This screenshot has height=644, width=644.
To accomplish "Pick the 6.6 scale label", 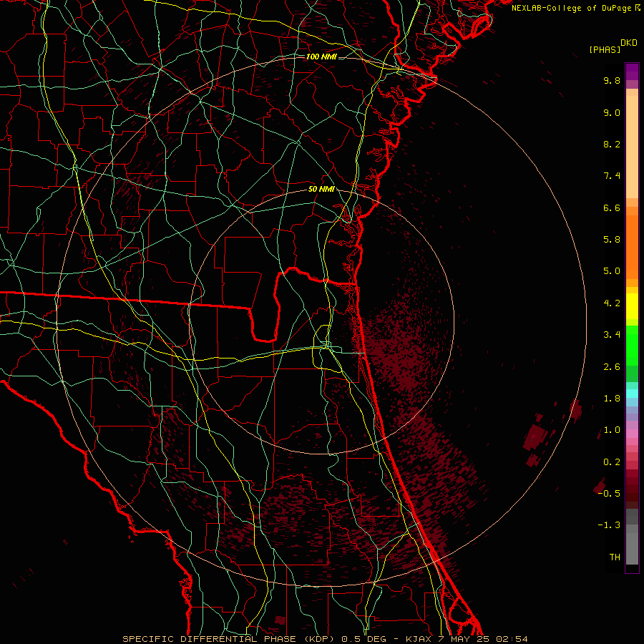I will coord(612,208).
